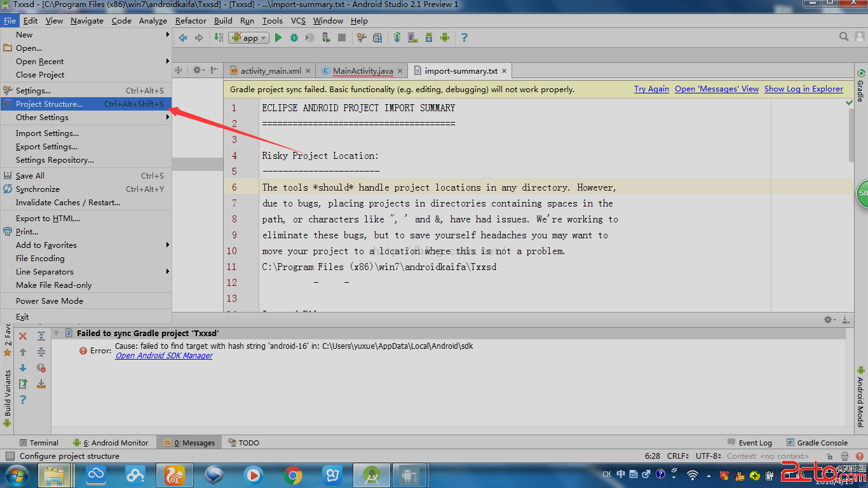The height and width of the screenshot is (488, 868).
Task: Click Expand All icon in Messages panel
Action: click(x=41, y=336)
